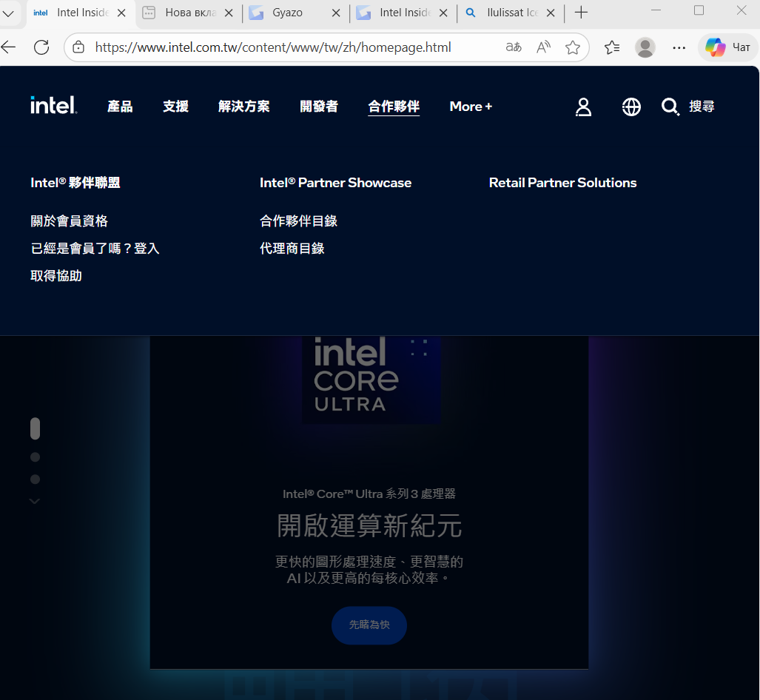This screenshot has height=700, width=760.
Task: Expand the tab actions menu chevron
Action: pyautogui.click(x=8, y=13)
